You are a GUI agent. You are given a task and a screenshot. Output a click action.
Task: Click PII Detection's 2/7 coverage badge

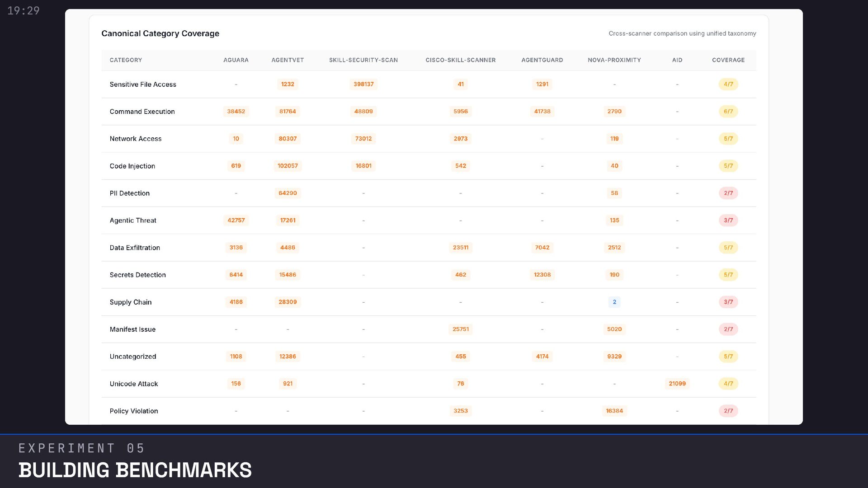click(x=728, y=193)
